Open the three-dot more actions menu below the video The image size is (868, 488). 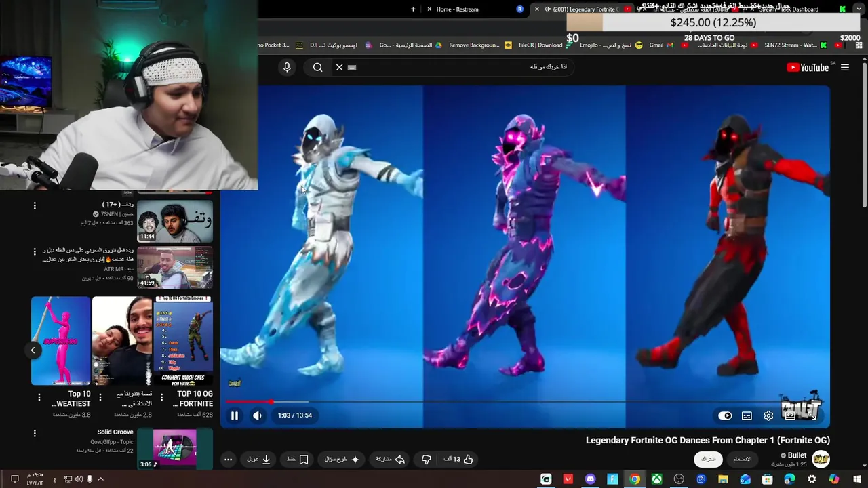point(228,460)
